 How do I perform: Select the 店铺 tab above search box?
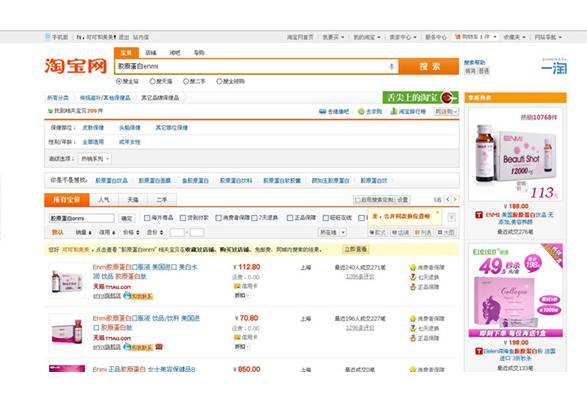click(150, 53)
